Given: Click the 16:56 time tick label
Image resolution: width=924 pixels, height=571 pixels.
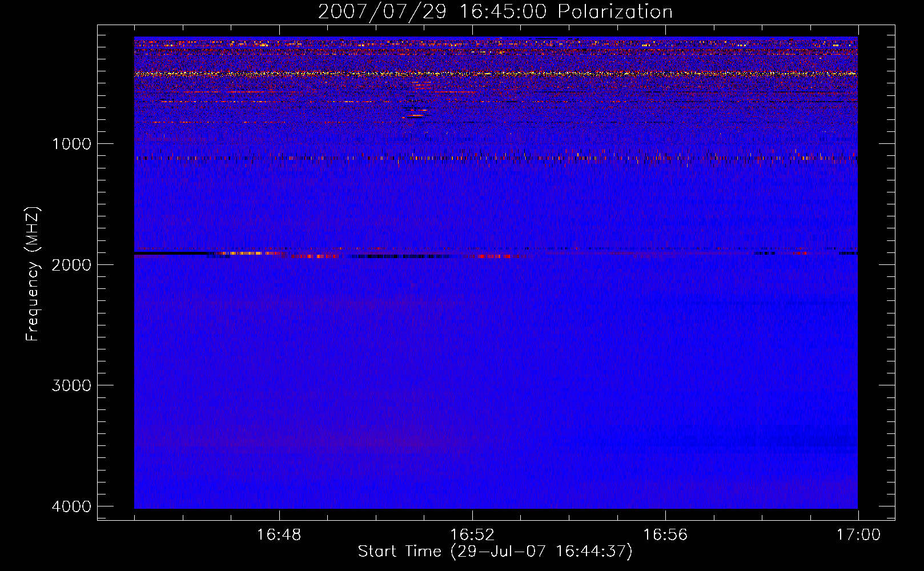Looking at the screenshot, I should click(x=665, y=535).
